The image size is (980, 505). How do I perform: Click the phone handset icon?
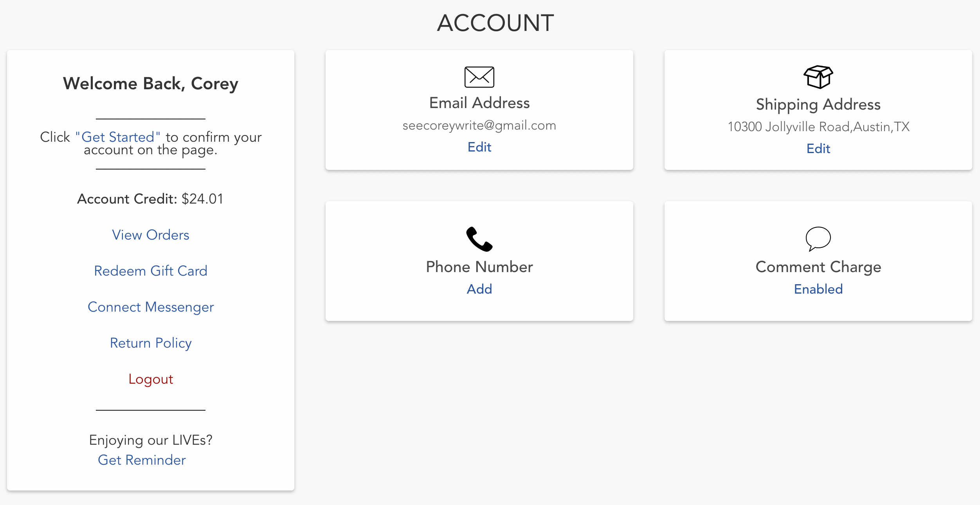pyautogui.click(x=479, y=239)
